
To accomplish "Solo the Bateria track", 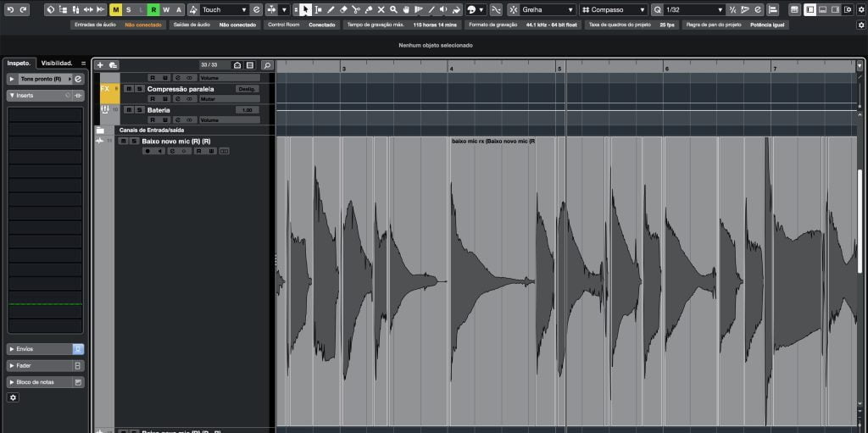I will [139, 110].
